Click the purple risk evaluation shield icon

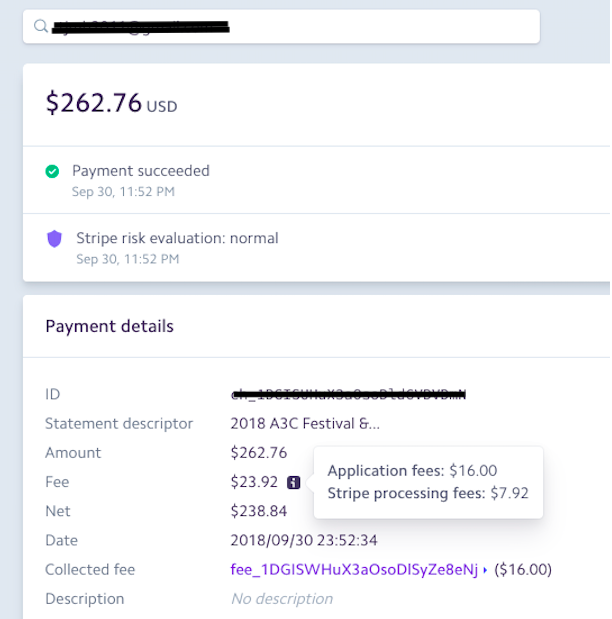(x=54, y=238)
